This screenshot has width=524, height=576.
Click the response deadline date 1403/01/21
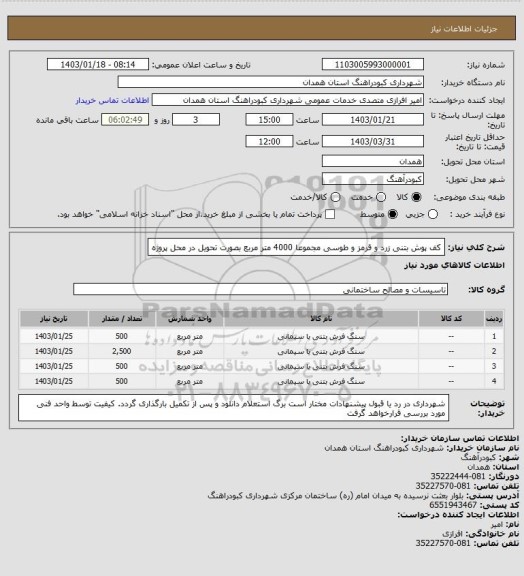pyautogui.click(x=373, y=120)
